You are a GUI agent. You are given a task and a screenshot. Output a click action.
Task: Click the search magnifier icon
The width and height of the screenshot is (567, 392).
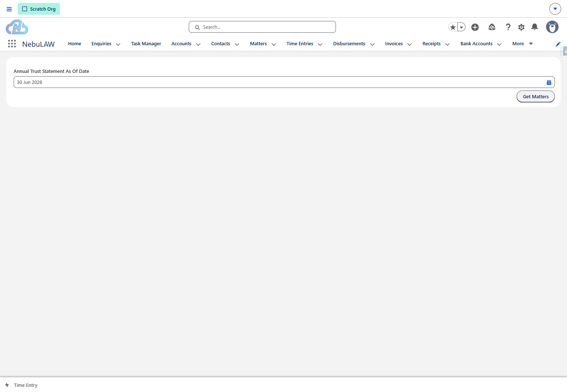pos(198,27)
